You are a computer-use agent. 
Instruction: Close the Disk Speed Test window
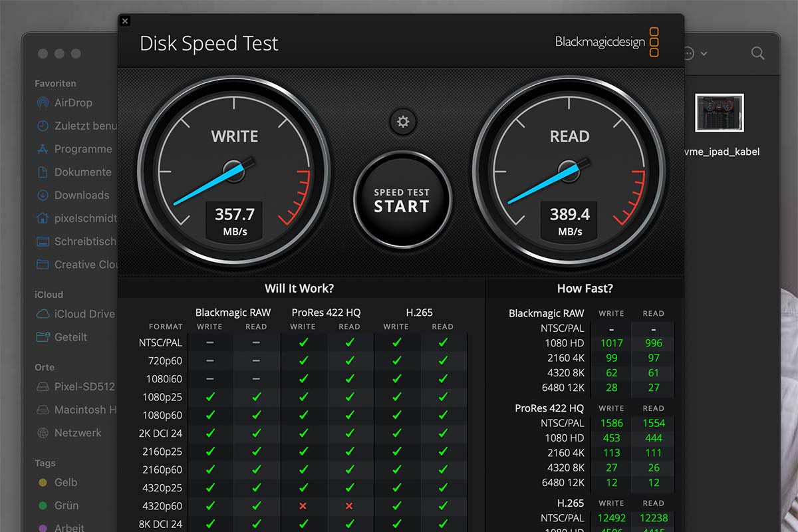(124, 21)
